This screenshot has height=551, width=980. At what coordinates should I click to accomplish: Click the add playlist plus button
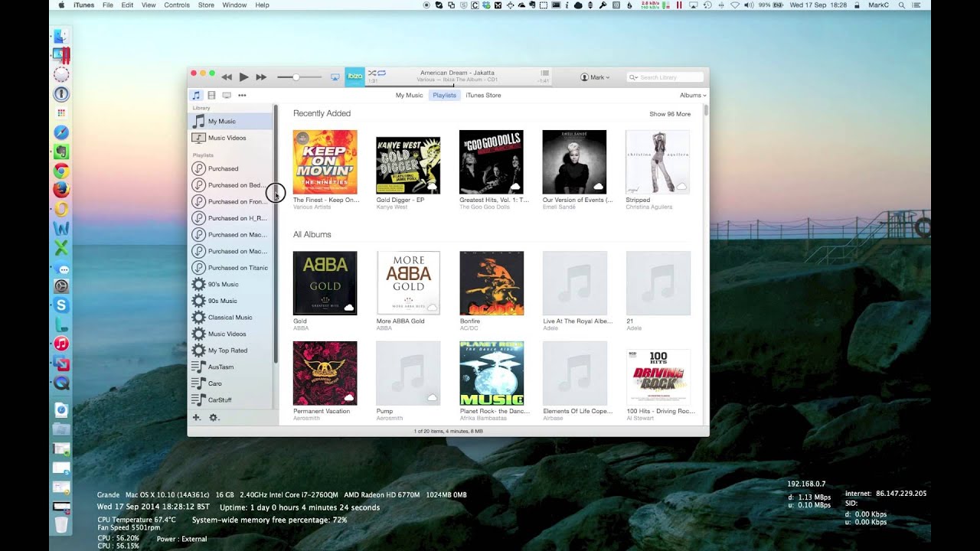197,417
